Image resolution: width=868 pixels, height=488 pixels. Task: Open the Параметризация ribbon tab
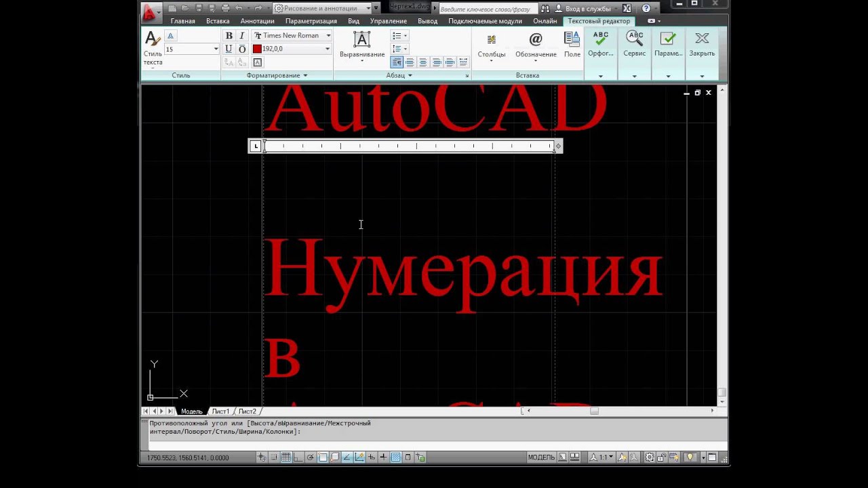[x=311, y=21]
